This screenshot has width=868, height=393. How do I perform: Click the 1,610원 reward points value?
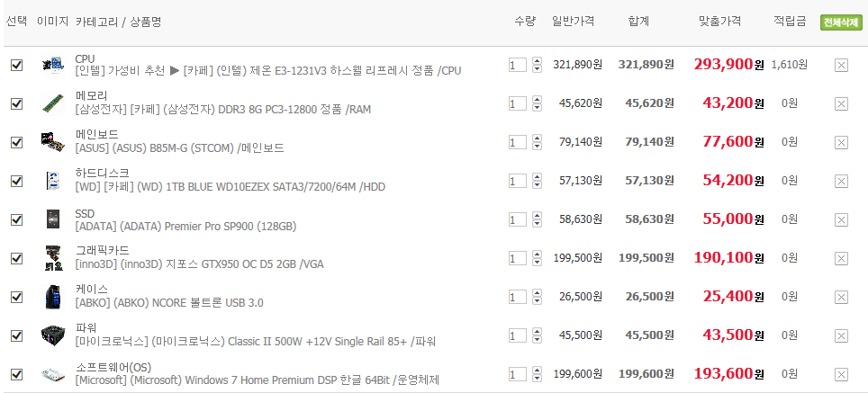point(789,65)
